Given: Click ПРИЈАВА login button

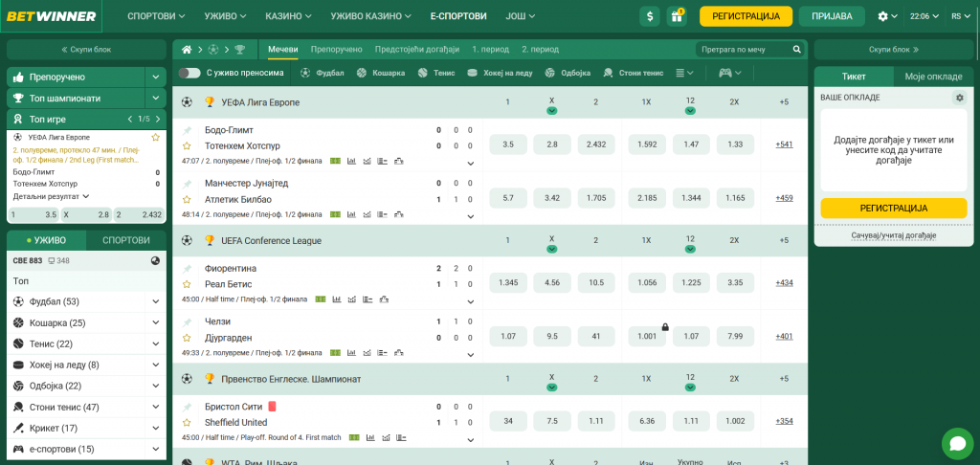Looking at the screenshot, I should [832, 16].
